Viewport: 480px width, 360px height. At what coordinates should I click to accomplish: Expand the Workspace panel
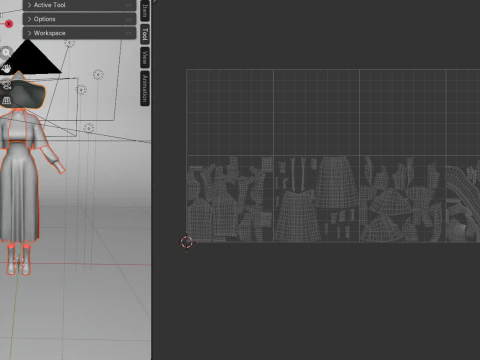pos(79,33)
